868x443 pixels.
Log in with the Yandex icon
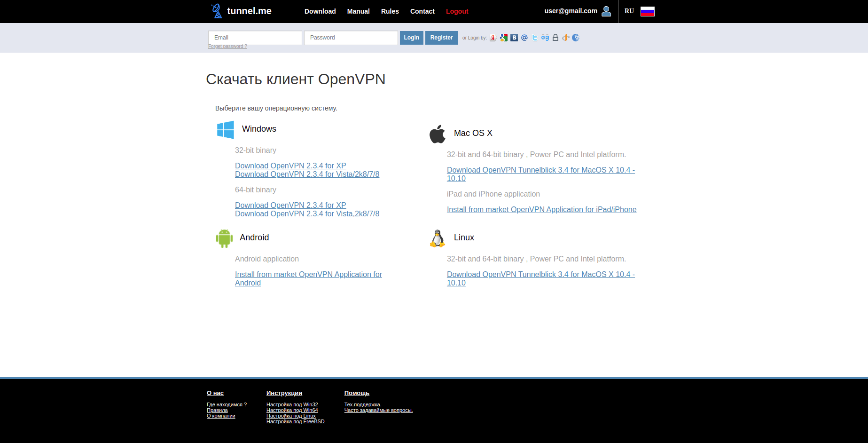pyautogui.click(x=493, y=38)
